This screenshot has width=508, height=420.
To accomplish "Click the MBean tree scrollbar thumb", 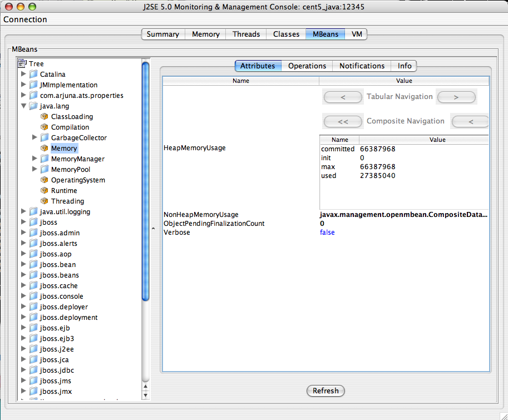I will click(145, 181).
